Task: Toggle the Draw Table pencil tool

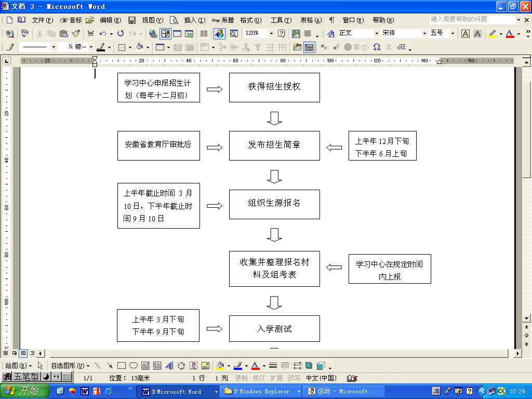Action: click(10, 47)
